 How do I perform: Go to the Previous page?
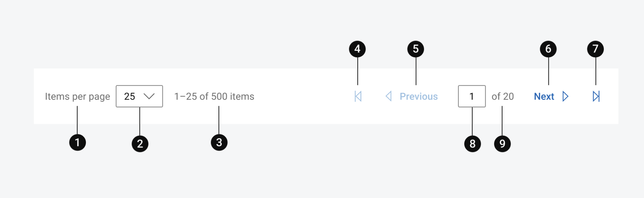[x=419, y=97]
